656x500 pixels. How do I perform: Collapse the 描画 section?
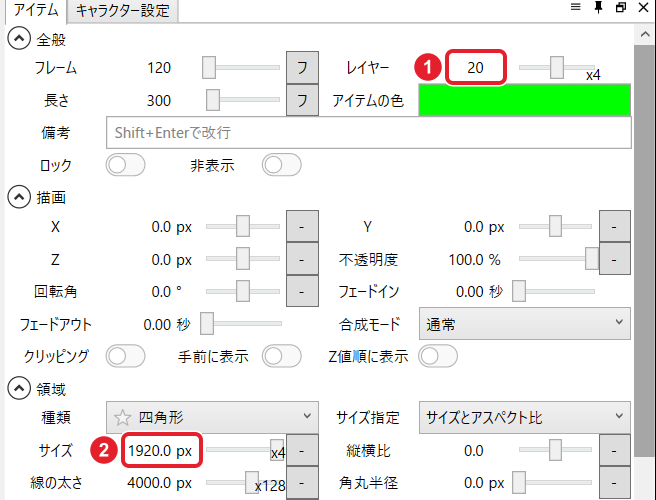[19, 197]
